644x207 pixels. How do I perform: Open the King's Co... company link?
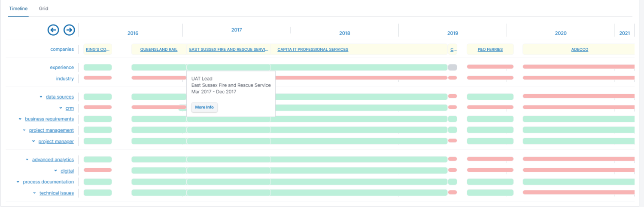click(97, 49)
